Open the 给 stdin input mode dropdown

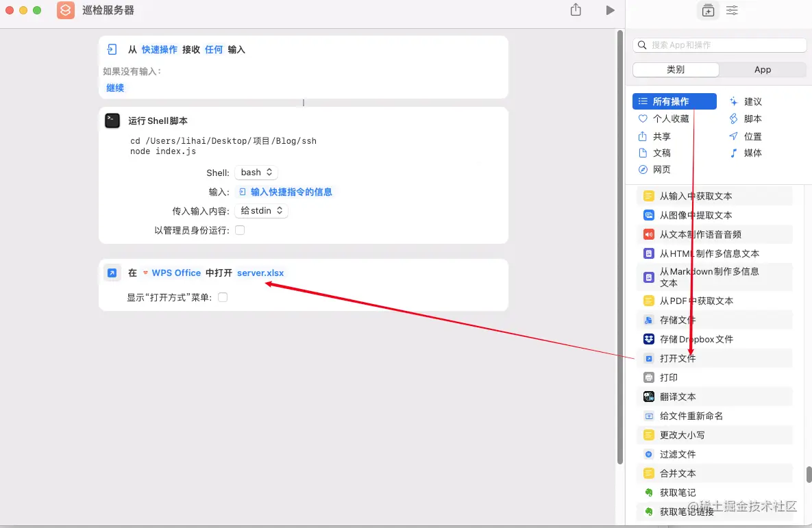tap(262, 211)
